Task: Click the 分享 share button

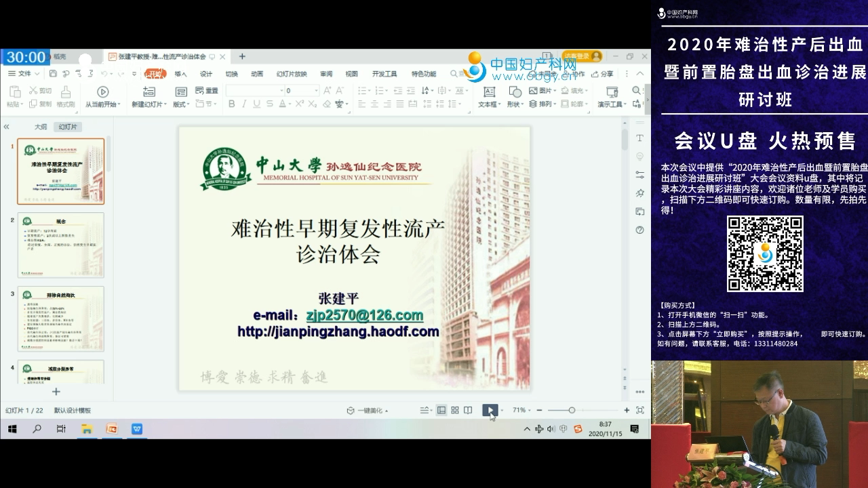Action: point(603,74)
